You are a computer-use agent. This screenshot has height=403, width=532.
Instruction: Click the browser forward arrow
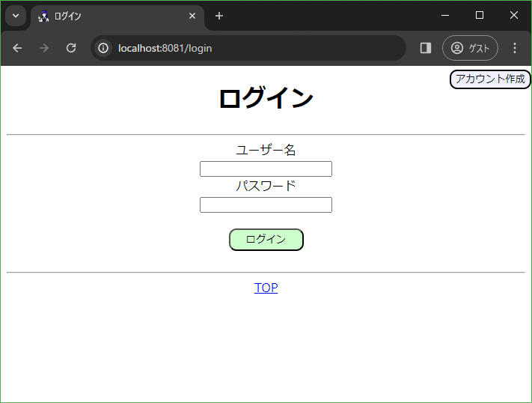click(44, 48)
